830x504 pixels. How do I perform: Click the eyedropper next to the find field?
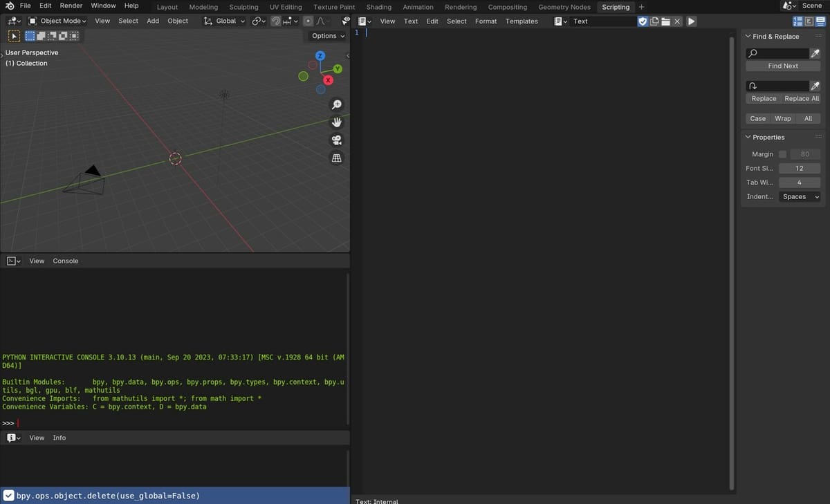pos(815,53)
